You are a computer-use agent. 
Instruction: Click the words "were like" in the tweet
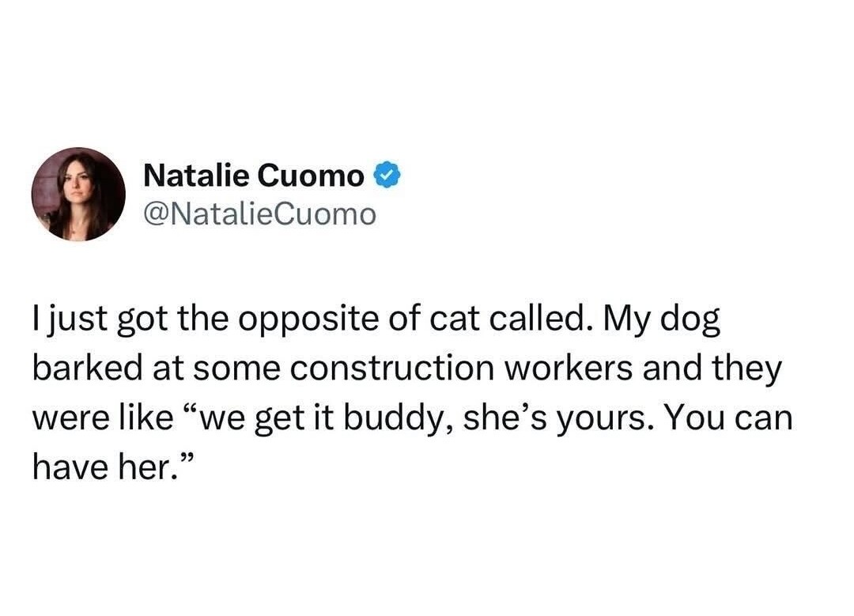(x=102, y=418)
